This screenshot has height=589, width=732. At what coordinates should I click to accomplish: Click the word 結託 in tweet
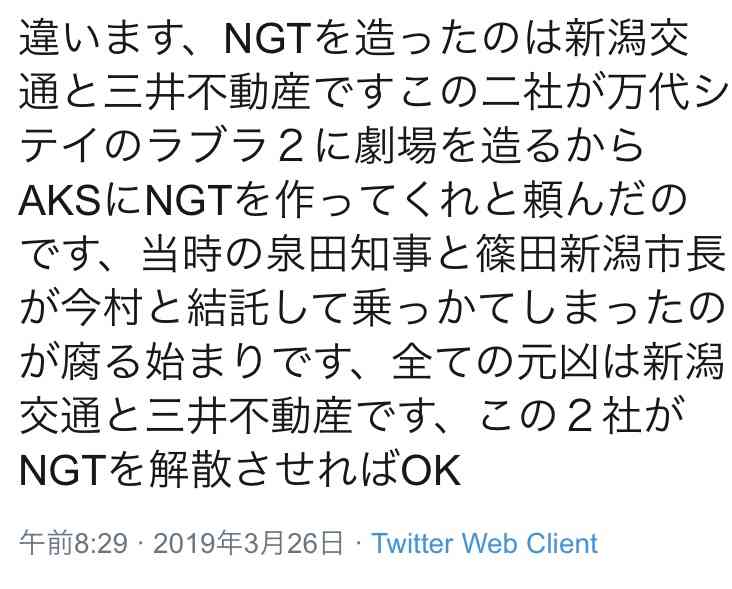227,308
